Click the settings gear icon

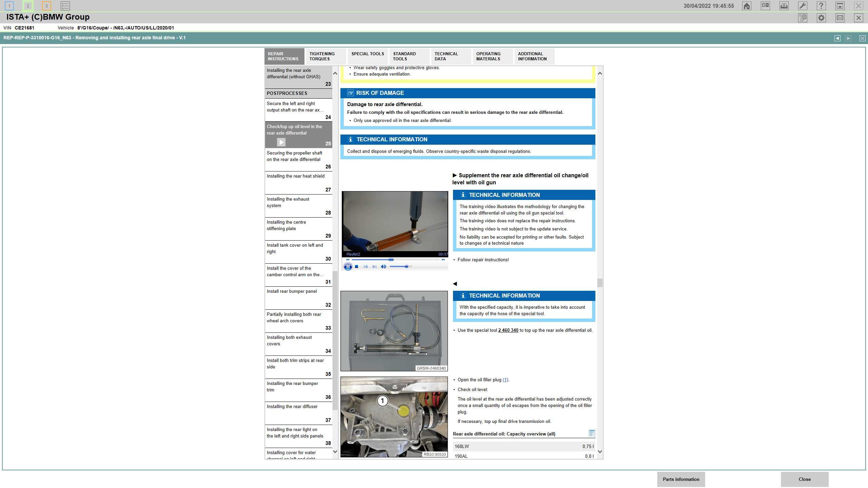(822, 17)
